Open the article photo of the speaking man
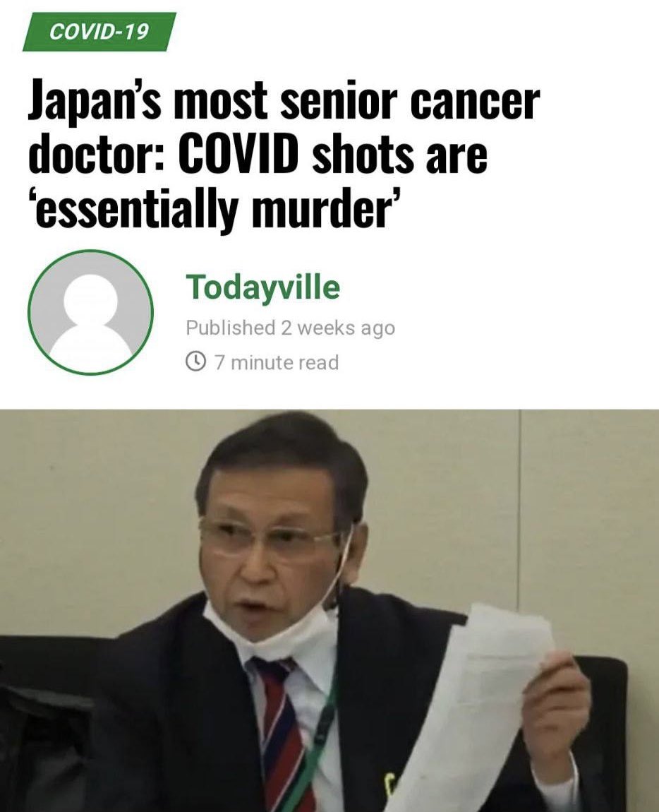659x812 pixels. [x=329, y=611]
